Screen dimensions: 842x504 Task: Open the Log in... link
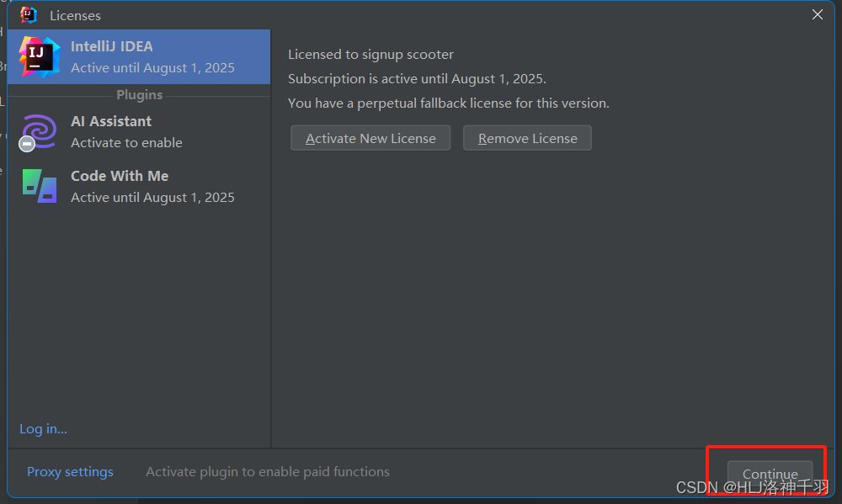pos(43,428)
